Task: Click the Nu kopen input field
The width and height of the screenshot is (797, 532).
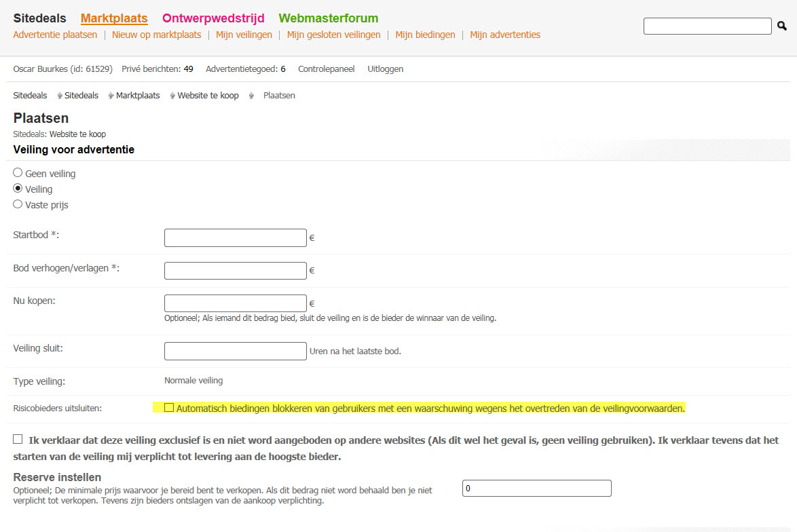Action: point(236,303)
